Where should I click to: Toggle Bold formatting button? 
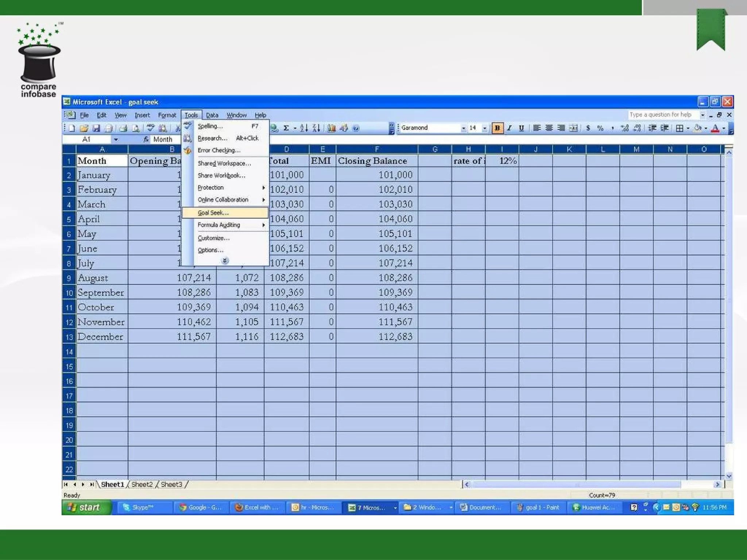pos(497,128)
